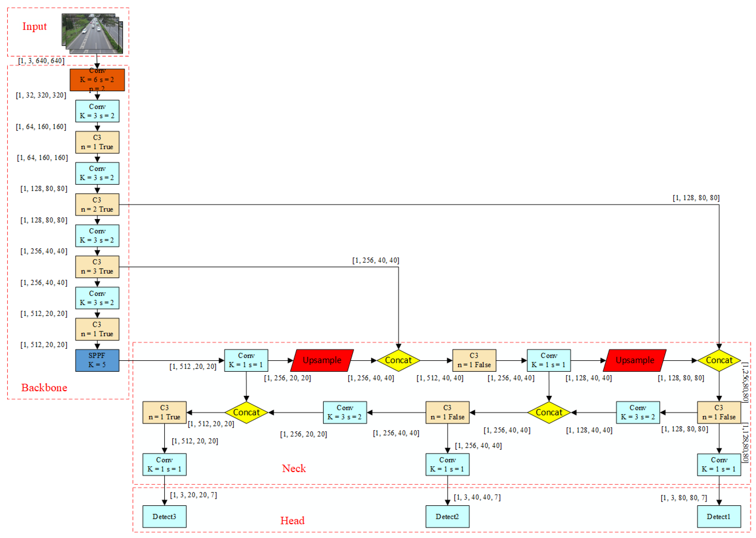Click the Detect3 output block
The image size is (756, 538).
164,516
